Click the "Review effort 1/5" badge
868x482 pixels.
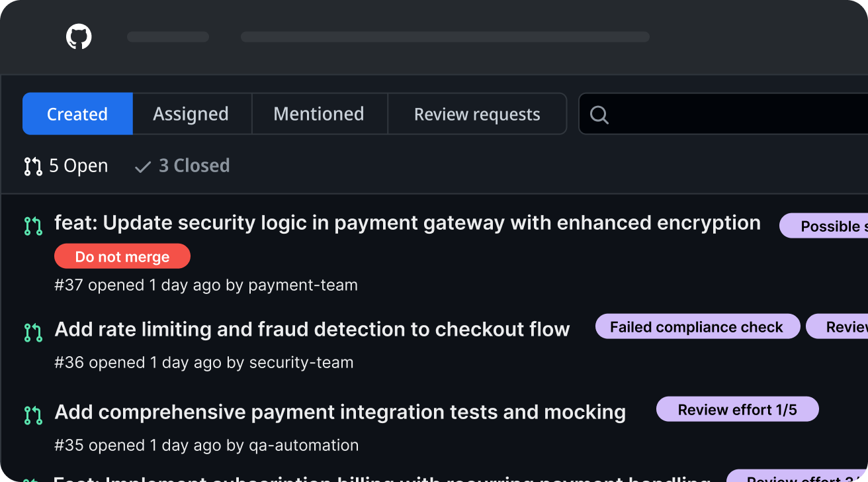click(737, 409)
